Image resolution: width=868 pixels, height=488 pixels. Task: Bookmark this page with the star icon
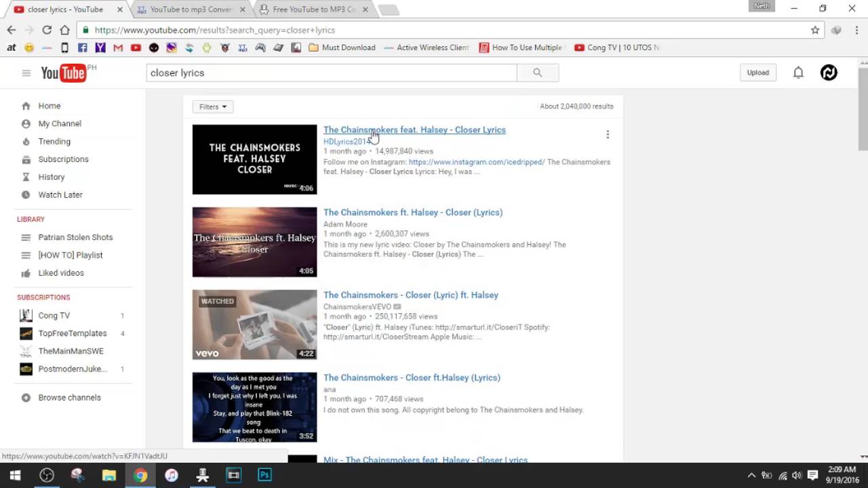point(815,30)
